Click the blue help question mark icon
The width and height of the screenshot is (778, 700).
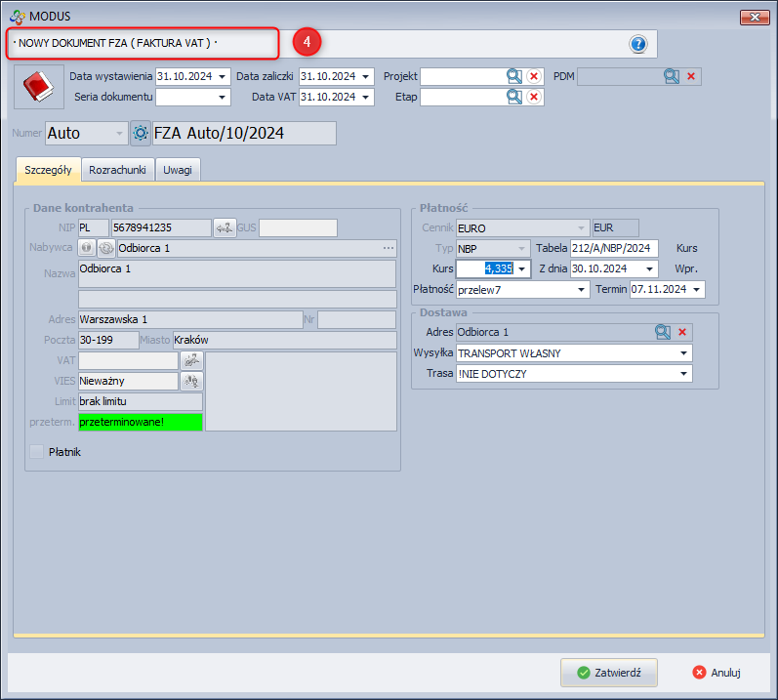coord(638,44)
